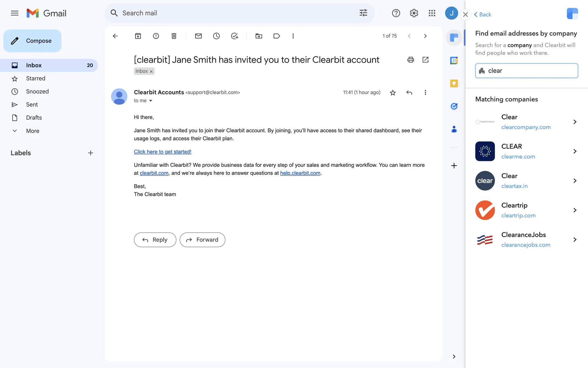Delete the email with the trash icon
The width and height of the screenshot is (588, 368).
(x=174, y=36)
